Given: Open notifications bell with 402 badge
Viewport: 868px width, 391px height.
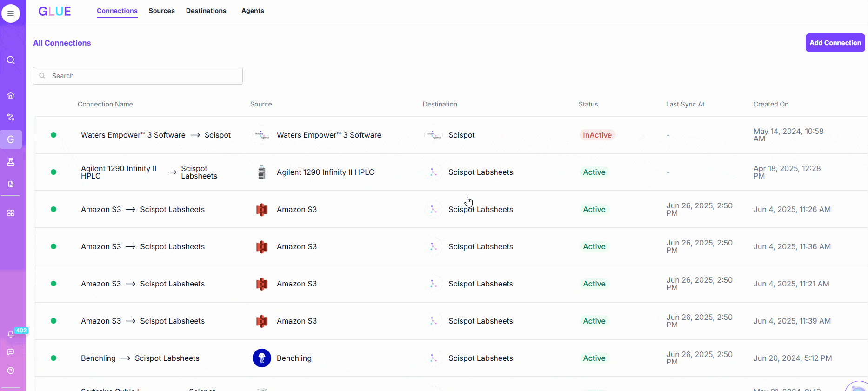Looking at the screenshot, I should 11,334.
